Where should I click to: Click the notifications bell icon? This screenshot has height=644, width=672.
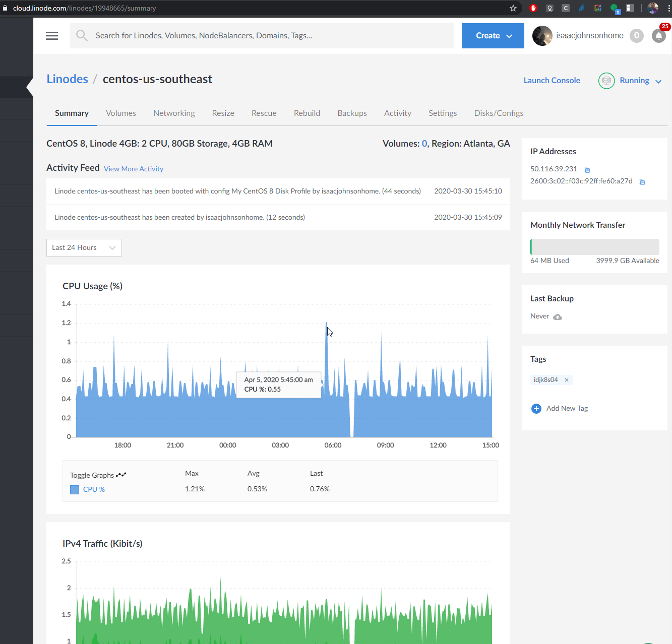point(658,36)
